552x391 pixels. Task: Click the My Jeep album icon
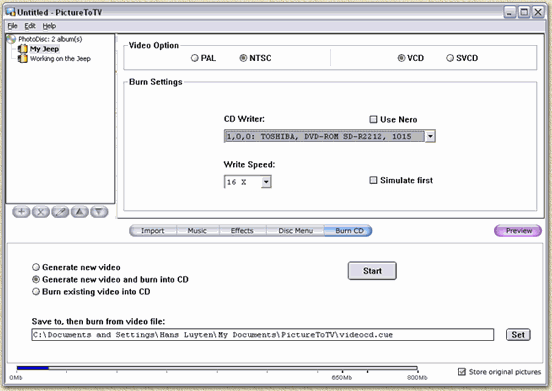tap(23, 49)
